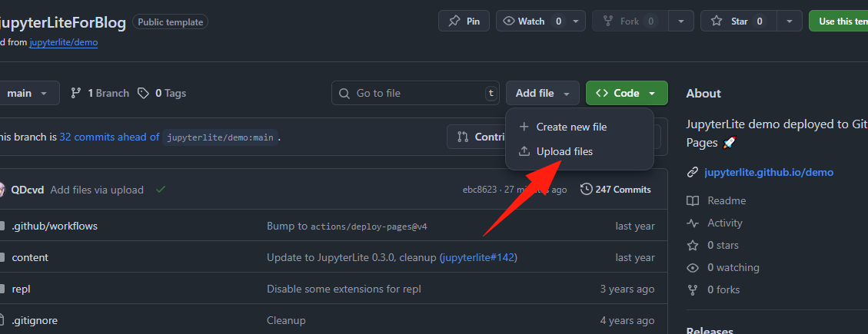Open the repl folder

coord(21,289)
